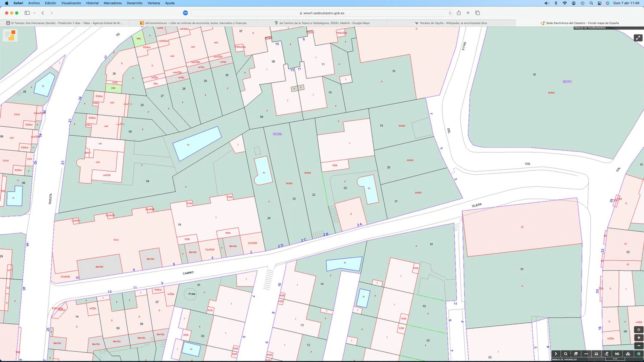
Task: Toggle the teal information tool
Action: [638, 354]
